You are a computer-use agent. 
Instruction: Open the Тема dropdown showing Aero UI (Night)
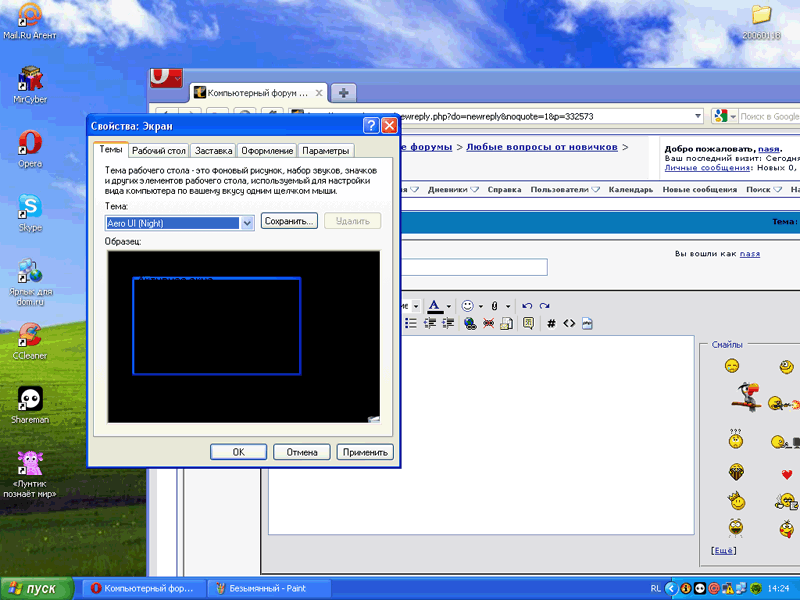(247, 223)
